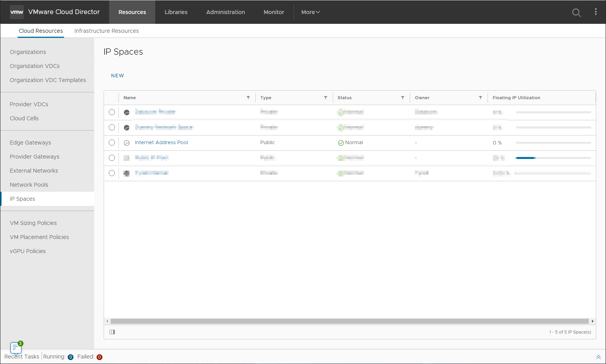Open Edge Gateways page

click(x=30, y=143)
